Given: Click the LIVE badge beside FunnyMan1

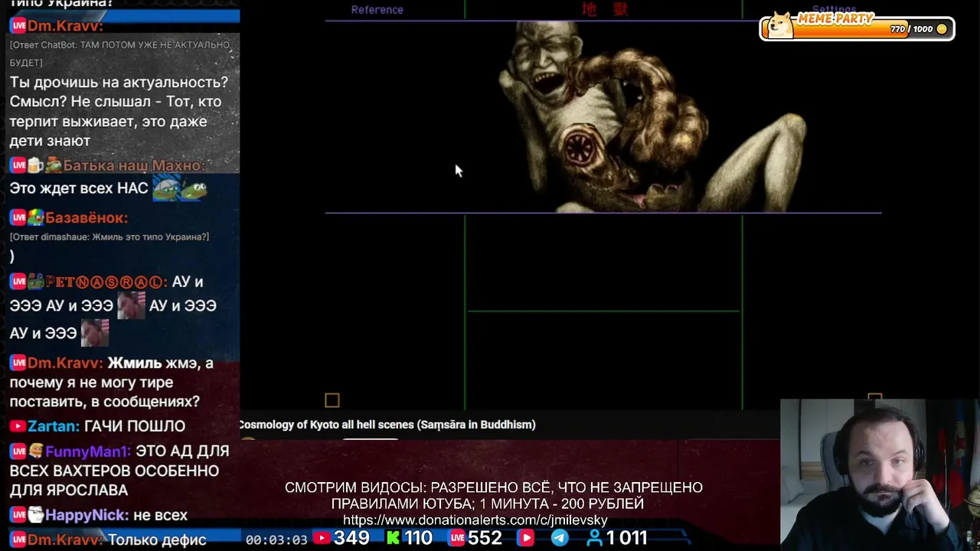Looking at the screenshot, I should point(18,452).
